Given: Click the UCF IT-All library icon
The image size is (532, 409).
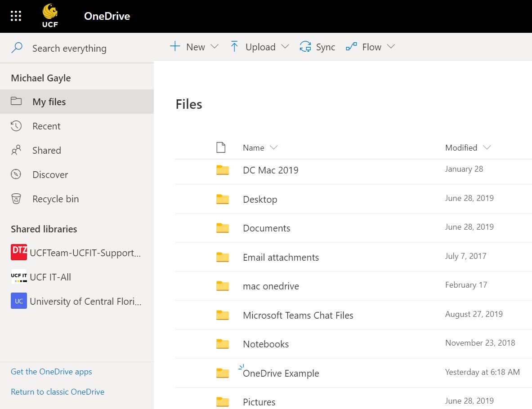Looking at the screenshot, I should click(x=19, y=276).
